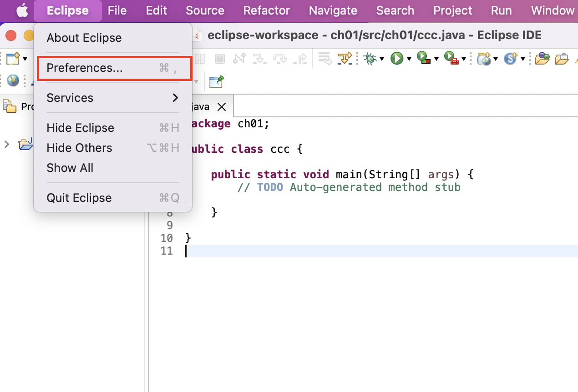Place cursor on empty line 11
The width and height of the screenshot is (578, 392).
(x=381, y=251)
